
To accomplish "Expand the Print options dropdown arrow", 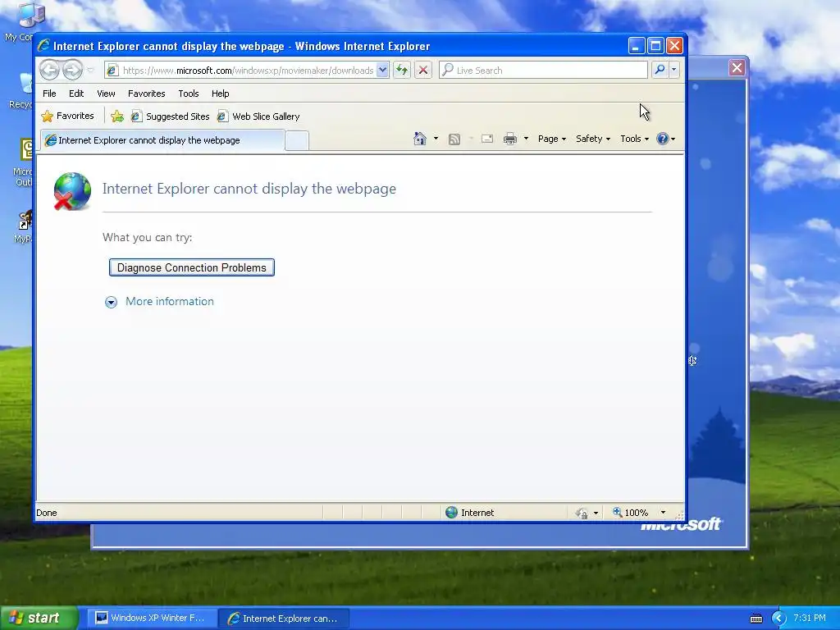I will (x=526, y=139).
